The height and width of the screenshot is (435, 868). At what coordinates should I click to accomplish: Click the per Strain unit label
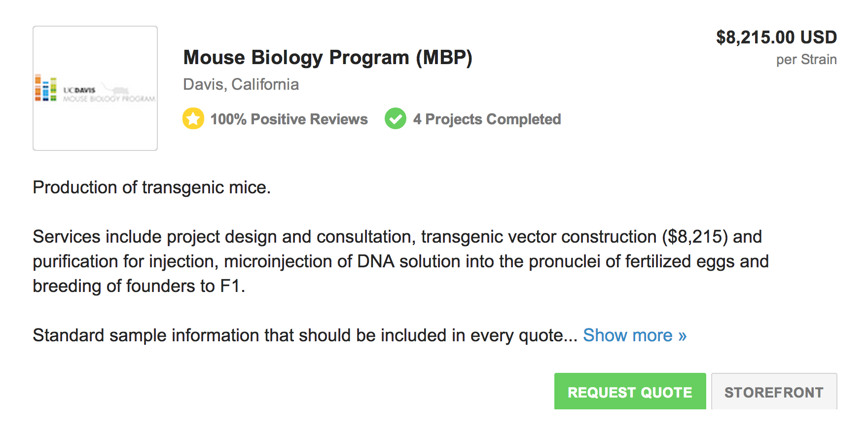coord(806,60)
